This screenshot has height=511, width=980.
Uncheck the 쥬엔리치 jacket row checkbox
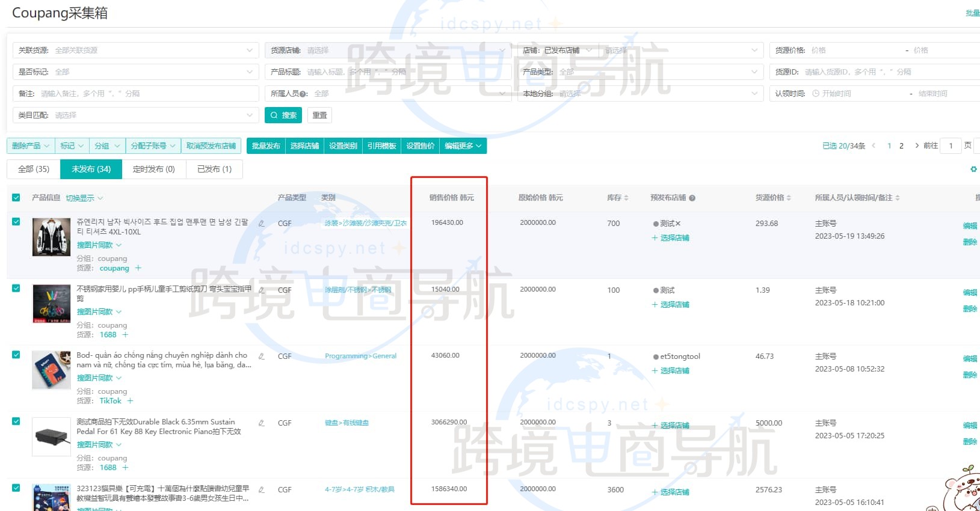pos(16,221)
